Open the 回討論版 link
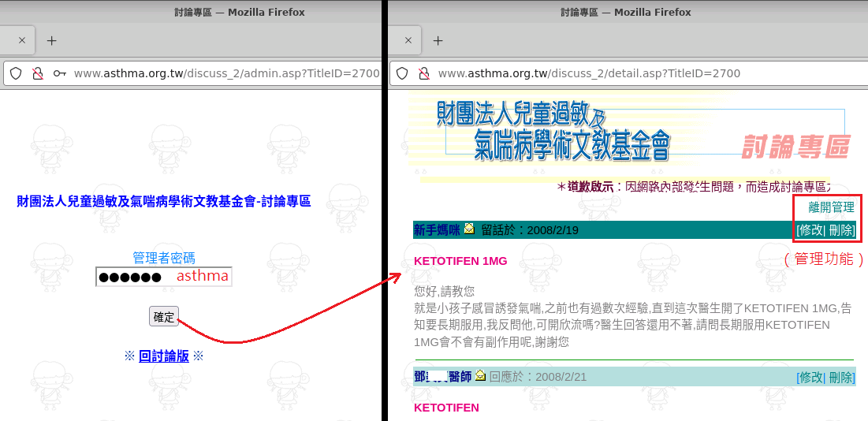 (164, 356)
